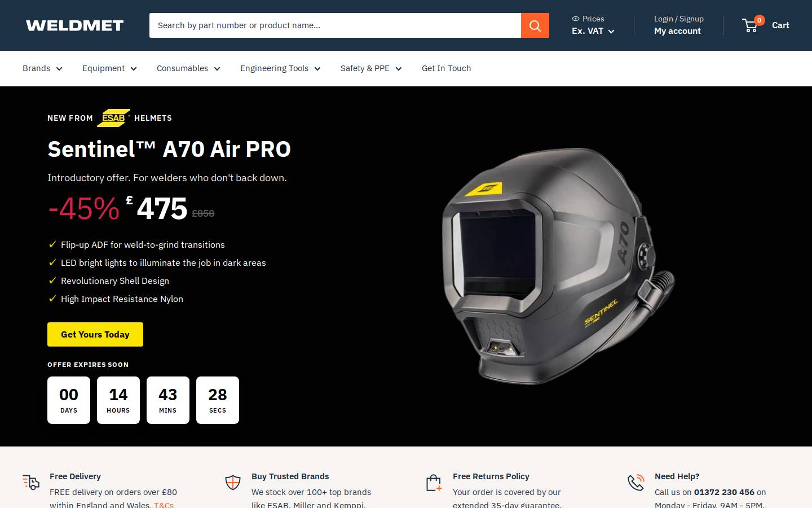This screenshot has height=508, width=812.
Task: Go to Get In Touch page
Action: point(446,68)
